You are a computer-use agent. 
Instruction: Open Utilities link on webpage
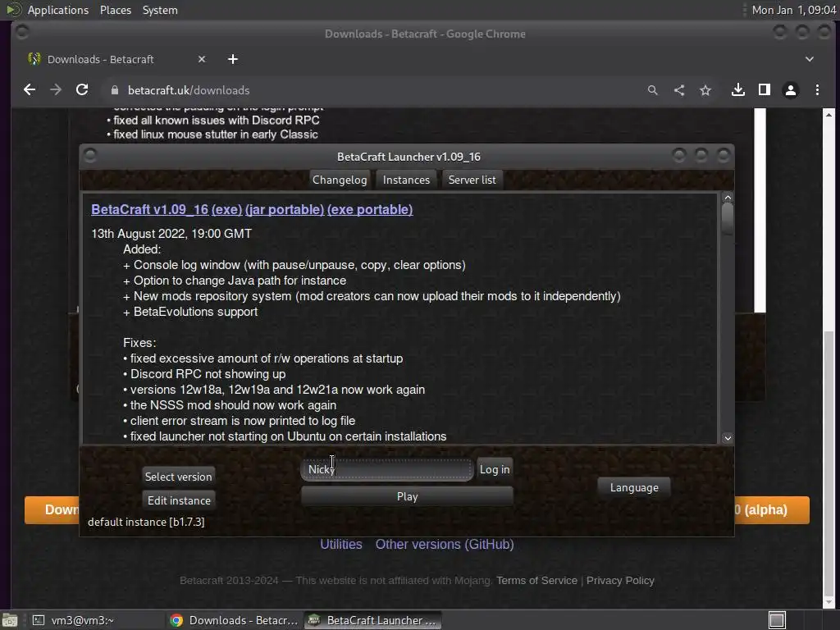(x=341, y=545)
